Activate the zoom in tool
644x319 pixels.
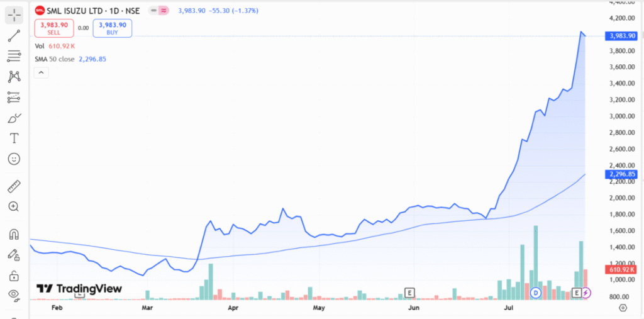point(14,206)
